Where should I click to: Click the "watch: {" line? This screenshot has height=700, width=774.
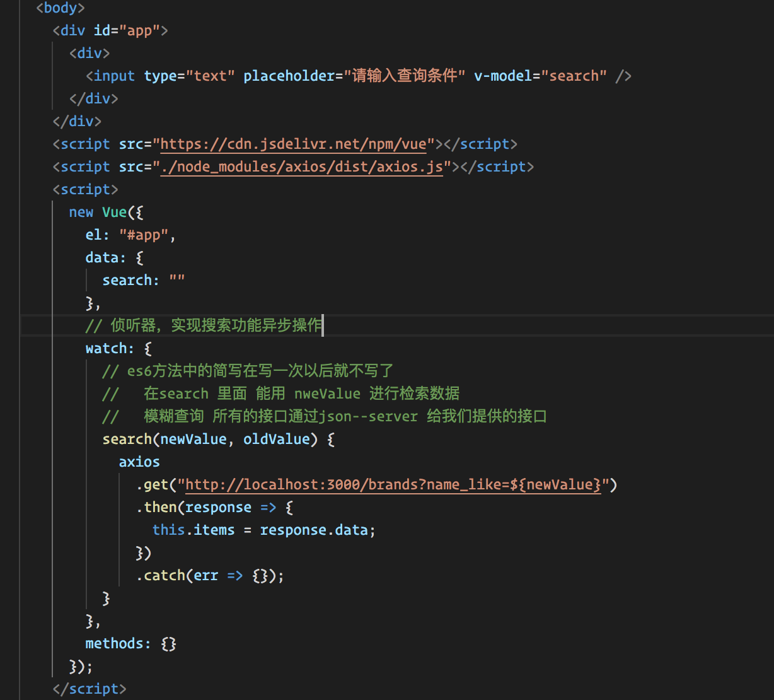118,348
